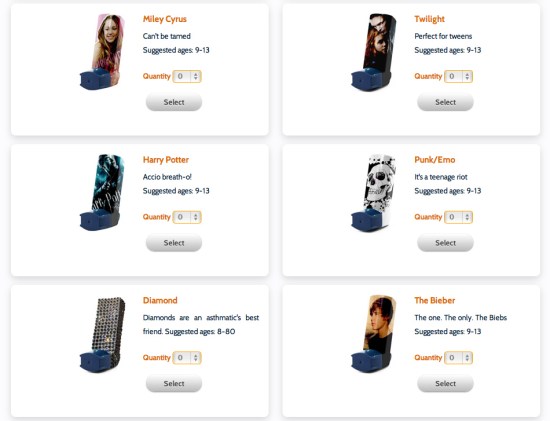Open The Bieber quantity dropdown
This screenshot has width=550, height=421.
point(458,358)
